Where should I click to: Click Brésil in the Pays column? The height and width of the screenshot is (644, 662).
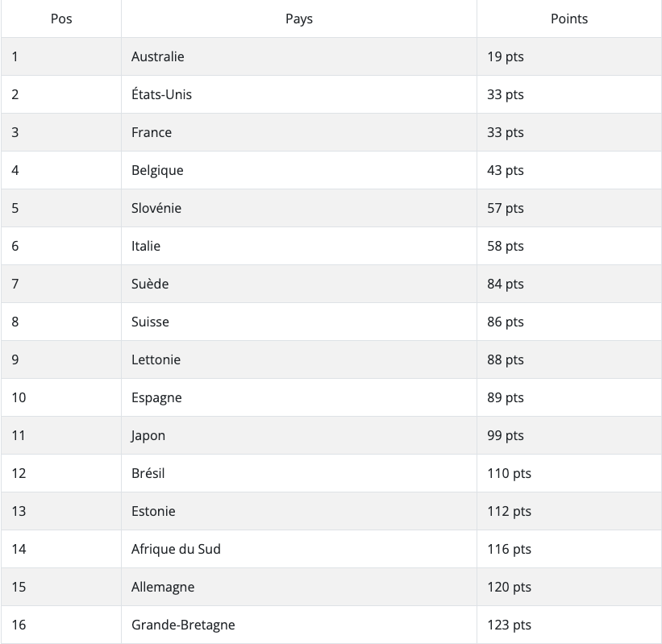point(148,473)
